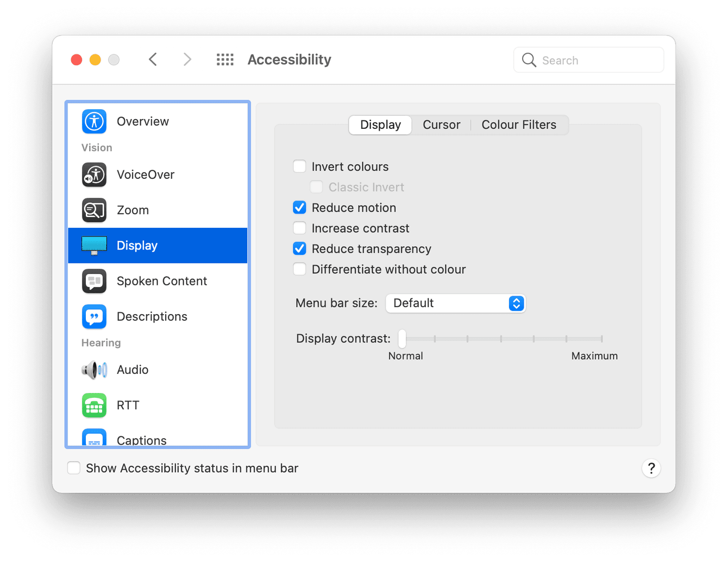Disable Reduce motion
Screen dimensions: 728x562
(x=299, y=207)
